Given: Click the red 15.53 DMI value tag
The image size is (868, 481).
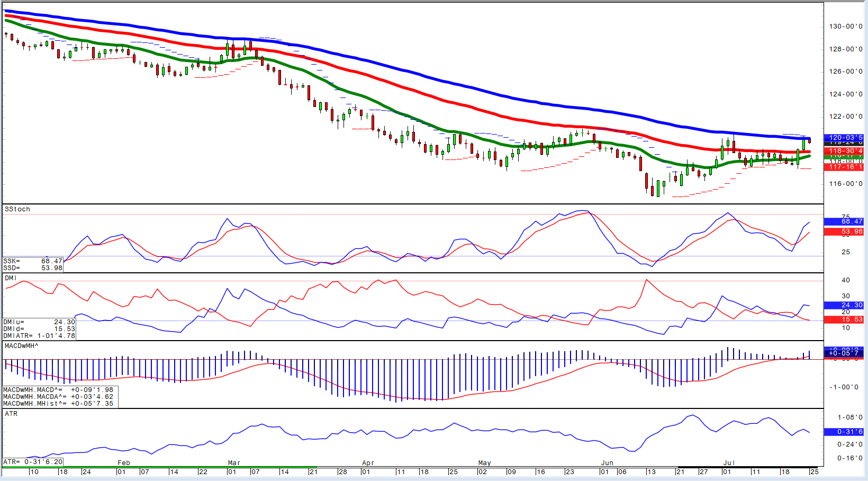Looking at the screenshot, I should [x=844, y=319].
